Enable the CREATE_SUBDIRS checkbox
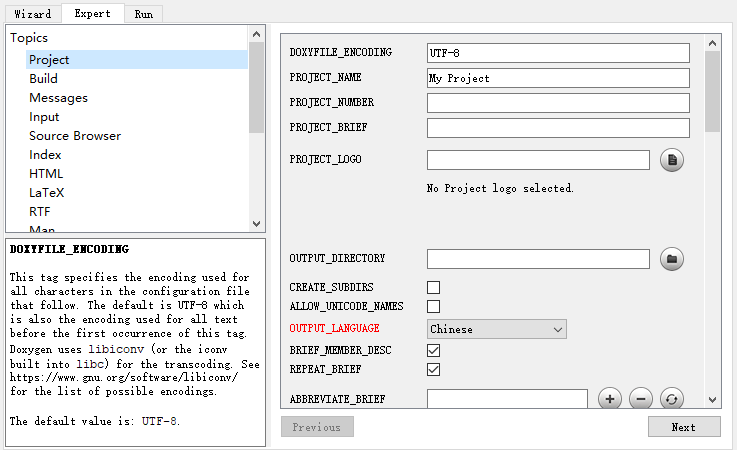737x450 pixels. [434, 288]
